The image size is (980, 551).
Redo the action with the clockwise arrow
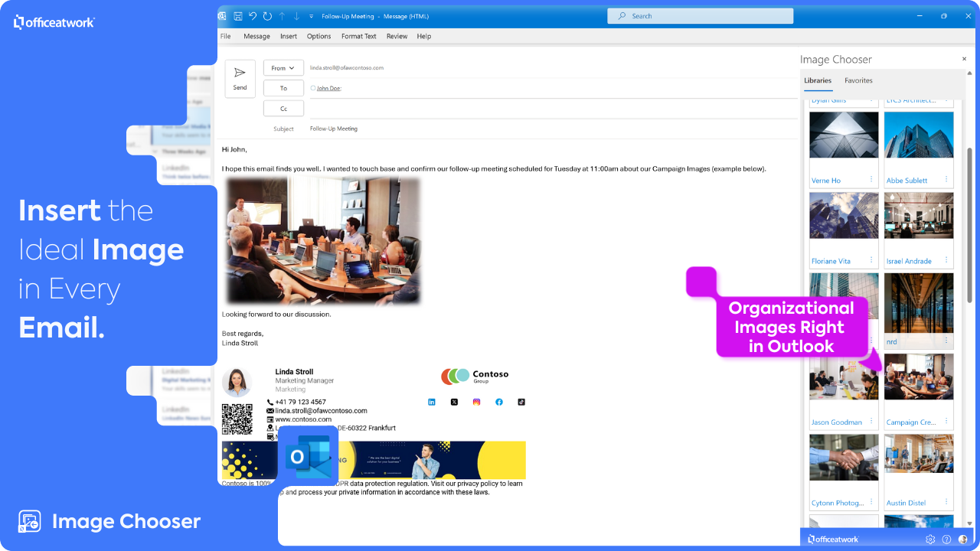click(x=267, y=16)
